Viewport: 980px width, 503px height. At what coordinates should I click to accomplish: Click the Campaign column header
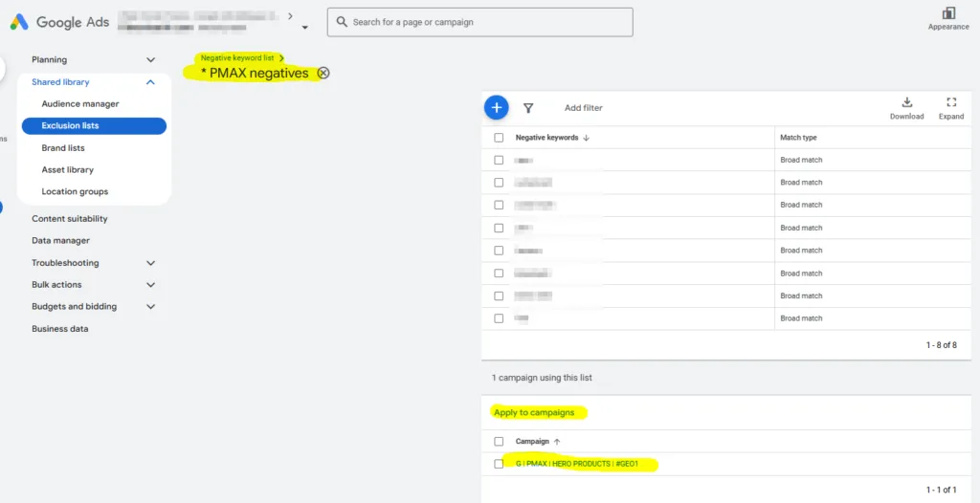[532, 441]
